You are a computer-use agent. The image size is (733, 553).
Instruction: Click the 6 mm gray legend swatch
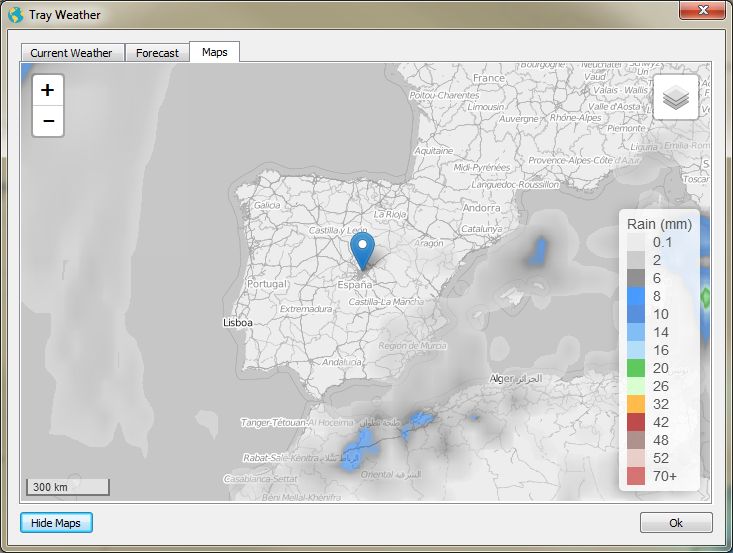click(x=636, y=278)
